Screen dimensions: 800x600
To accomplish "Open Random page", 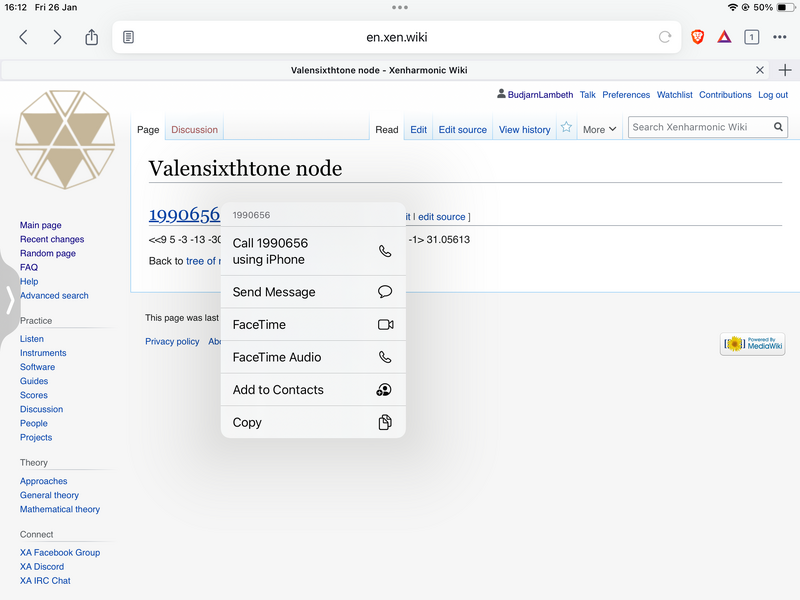I will 48,253.
